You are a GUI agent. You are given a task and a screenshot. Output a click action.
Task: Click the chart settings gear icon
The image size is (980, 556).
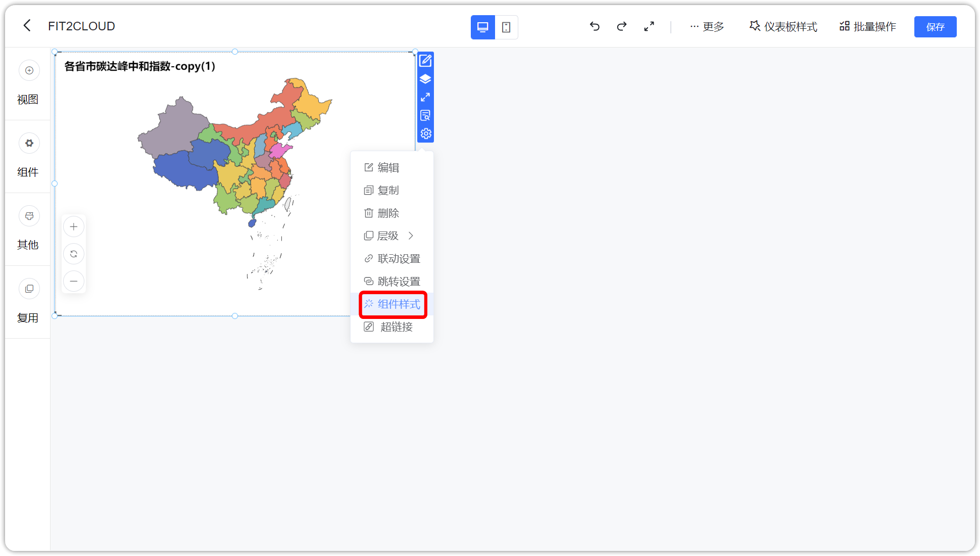425,133
